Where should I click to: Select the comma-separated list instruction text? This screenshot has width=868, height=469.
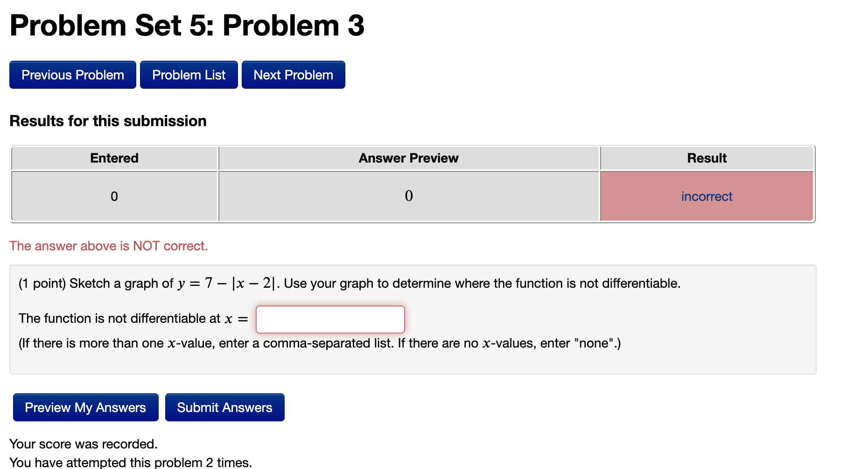(x=319, y=342)
